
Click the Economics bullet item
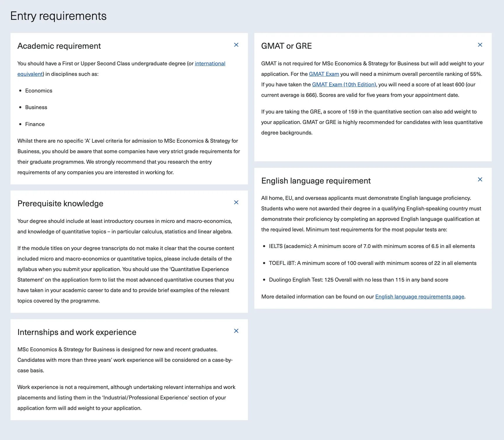pos(39,91)
